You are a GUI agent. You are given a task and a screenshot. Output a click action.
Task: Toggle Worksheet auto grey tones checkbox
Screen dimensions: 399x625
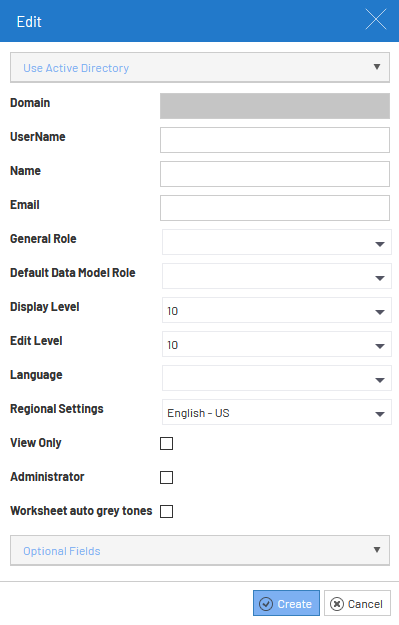click(167, 511)
